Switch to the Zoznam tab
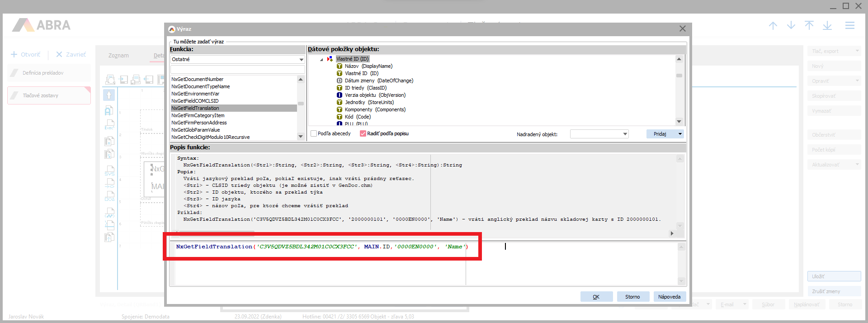 (x=118, y=56)
